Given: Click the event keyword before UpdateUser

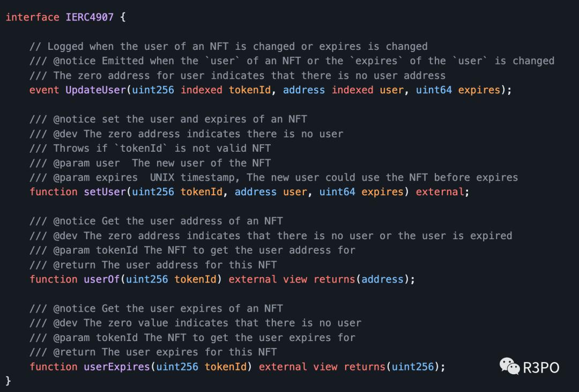Looking at the screenshot, I should pyautogui.click(x=44, y=90).
